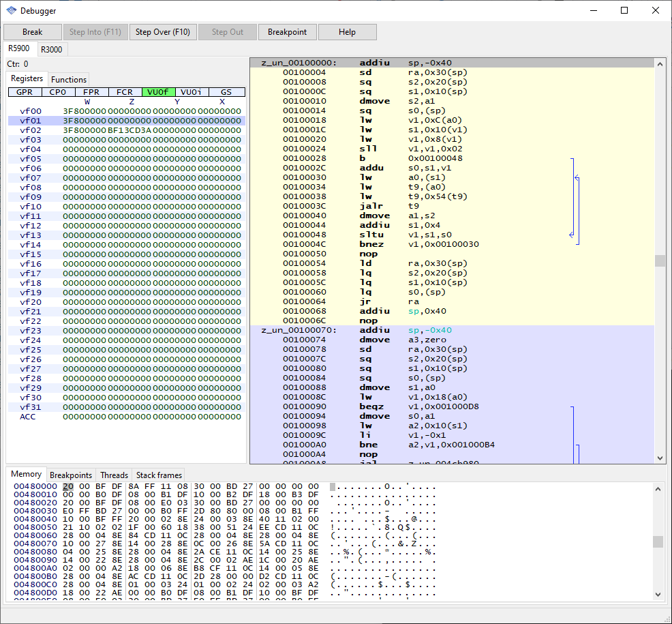Select the bnez instruction at 0010004C

pyautogui.click(x=452, y=244)
